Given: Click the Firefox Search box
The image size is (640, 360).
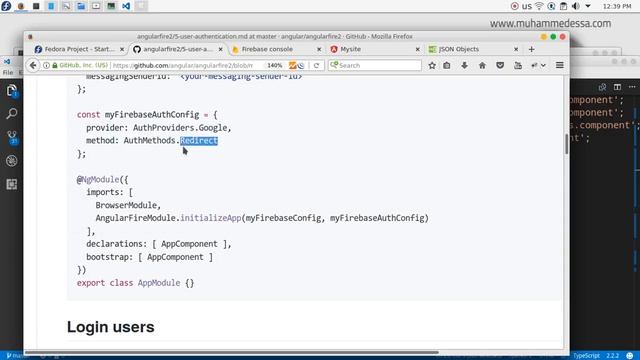Looking at the screenshot, I should [375, 65].
